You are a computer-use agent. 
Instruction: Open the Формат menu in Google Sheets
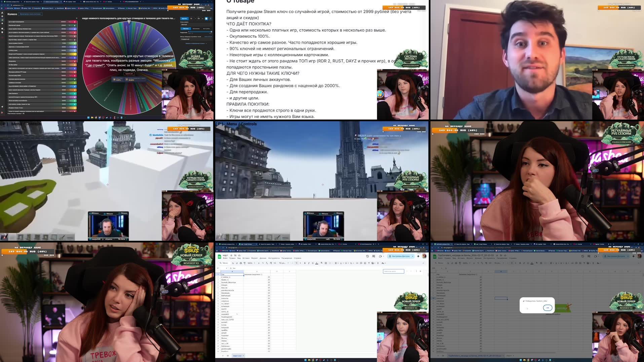pos(255,258)
